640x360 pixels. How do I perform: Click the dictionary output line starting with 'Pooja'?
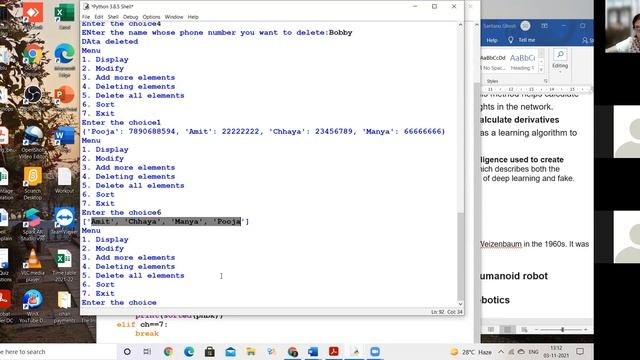click(263, 131)
